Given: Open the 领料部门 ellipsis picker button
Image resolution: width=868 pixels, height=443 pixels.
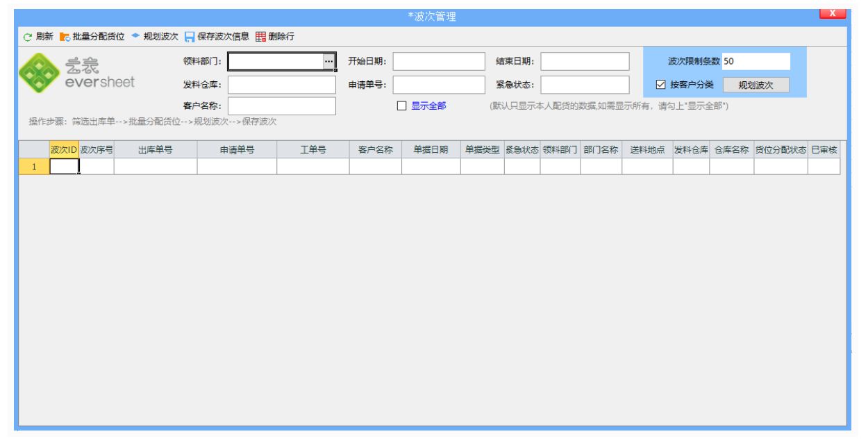Looking at the screenshot, I should pos(329,62).
